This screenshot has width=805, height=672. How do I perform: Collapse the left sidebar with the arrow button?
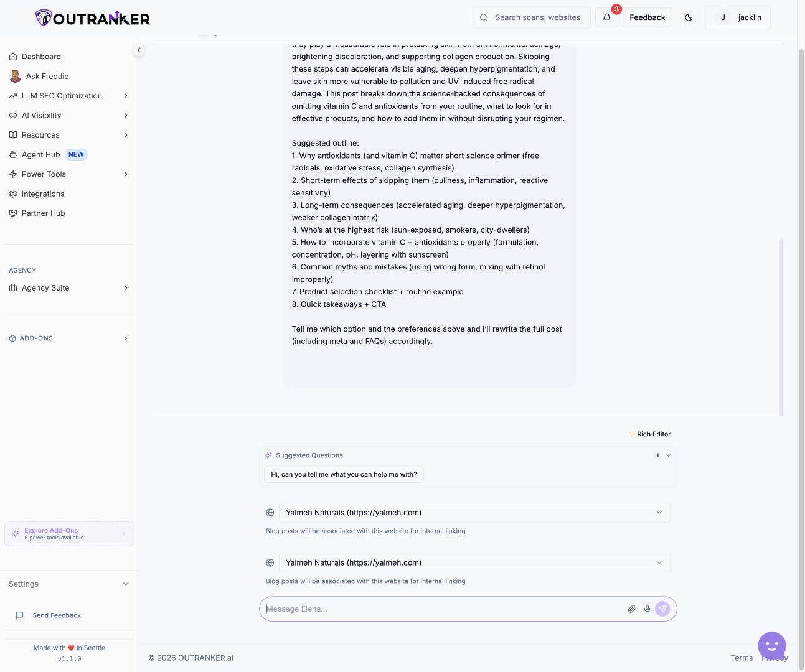pyautogui.click(x=139, y=50)
